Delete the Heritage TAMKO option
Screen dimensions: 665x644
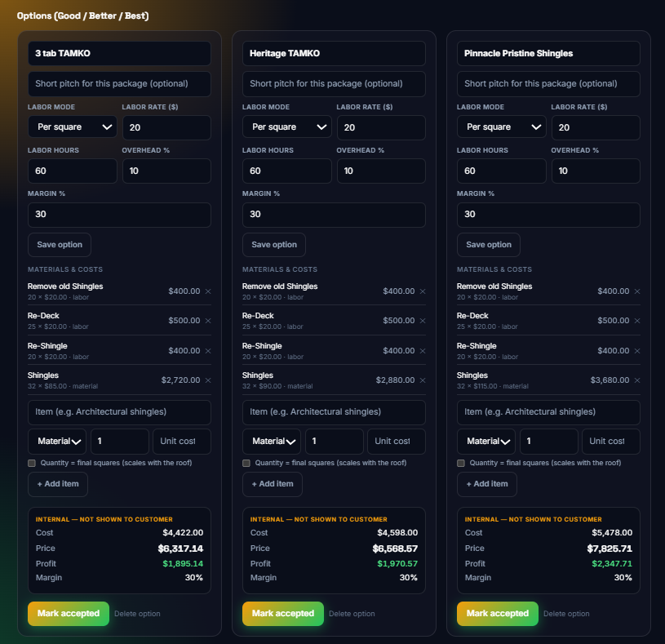[x=352, y=614]
